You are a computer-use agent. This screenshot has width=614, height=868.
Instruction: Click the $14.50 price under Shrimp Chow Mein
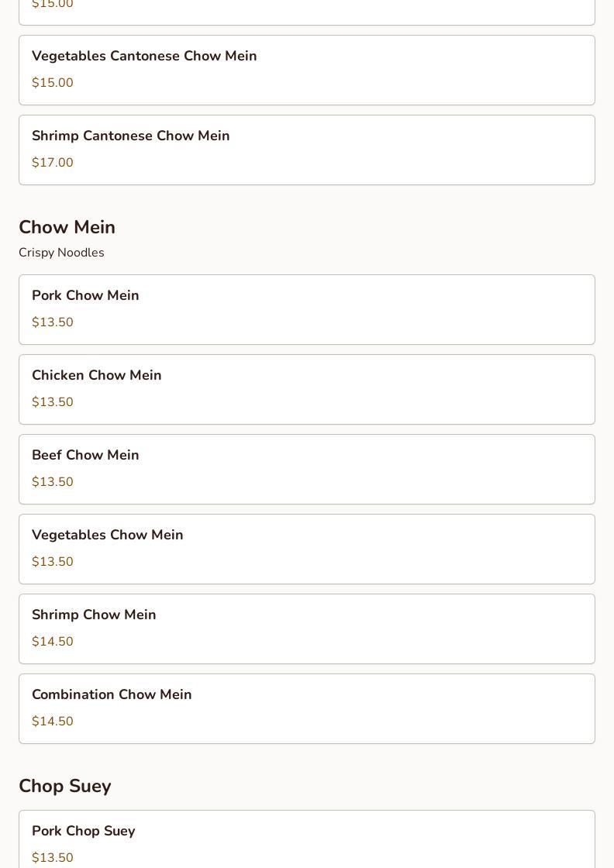pos(53,642)
